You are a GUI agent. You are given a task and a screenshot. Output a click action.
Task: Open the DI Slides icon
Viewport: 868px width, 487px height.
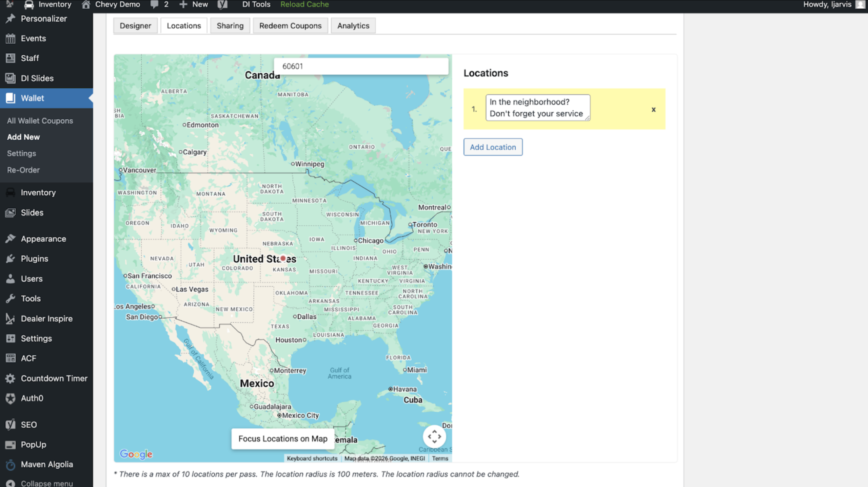click(11, 78)
